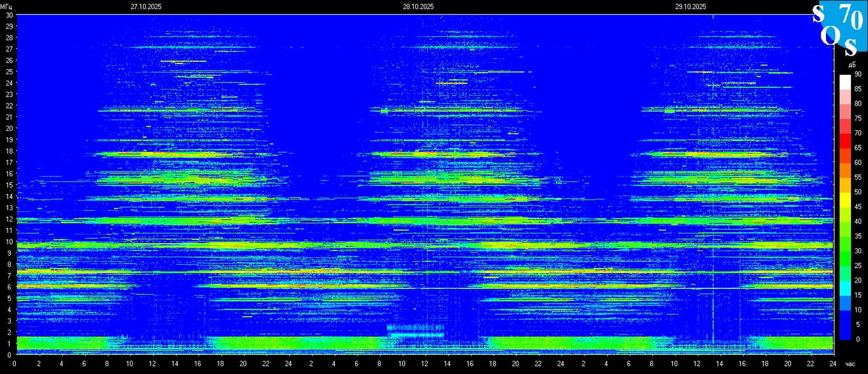Viewport: 868px width, 374px height.
Task: Select the 28.10.2025 date label
Action: coord(418,6)
